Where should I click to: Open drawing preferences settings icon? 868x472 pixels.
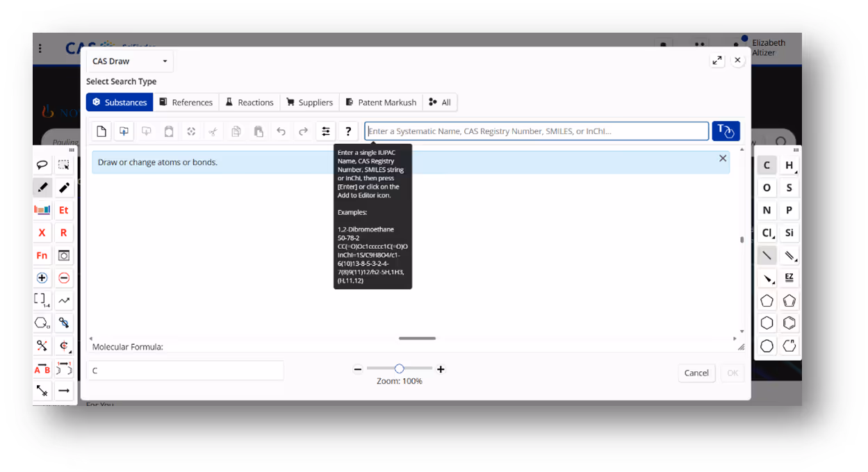[325, 131]
